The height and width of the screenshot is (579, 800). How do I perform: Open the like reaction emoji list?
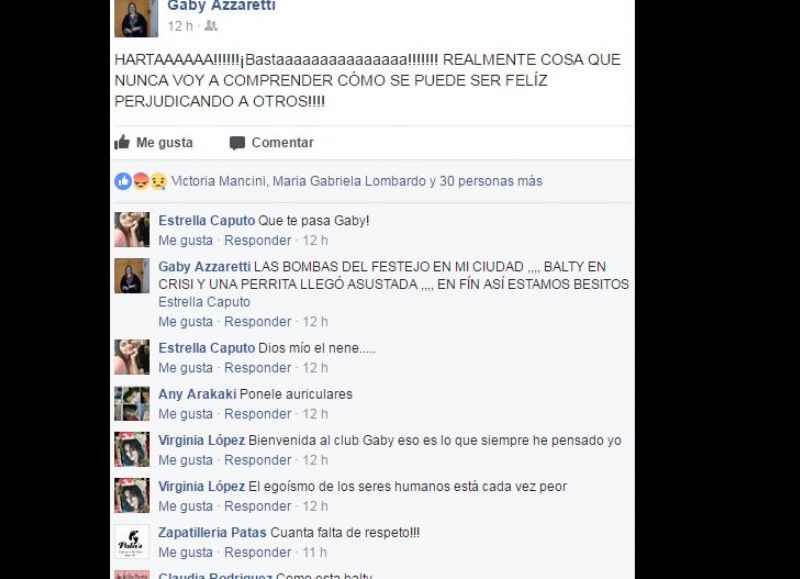click(123, 181)
